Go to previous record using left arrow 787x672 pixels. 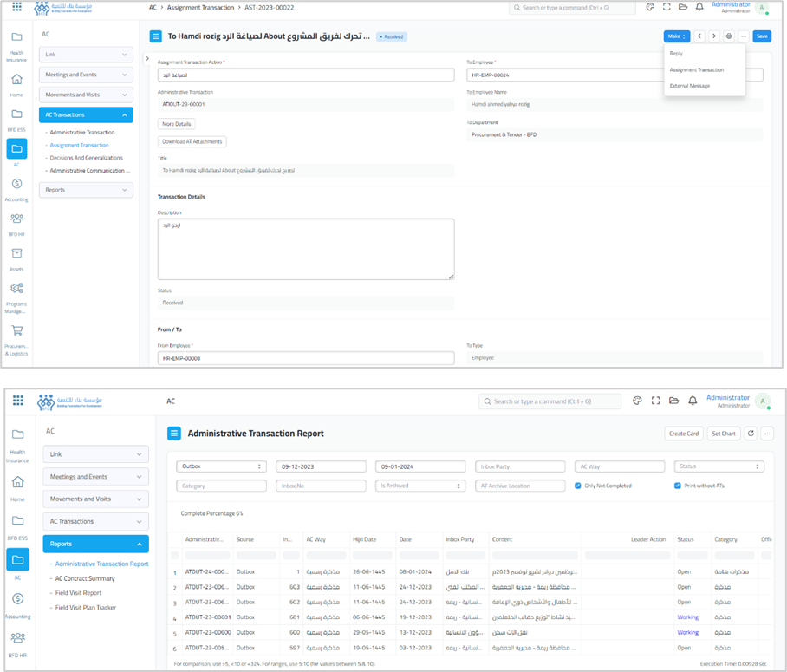point(699,36)
